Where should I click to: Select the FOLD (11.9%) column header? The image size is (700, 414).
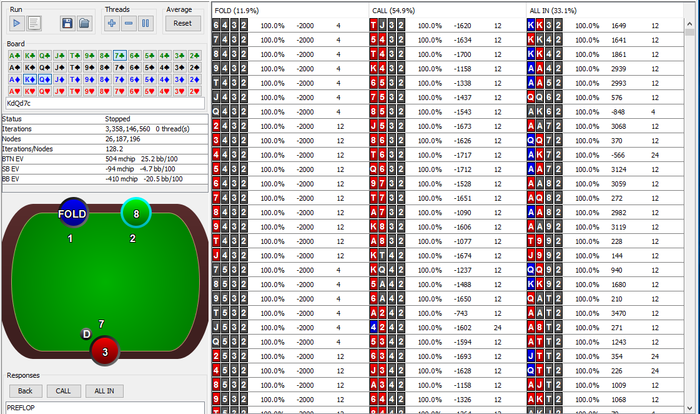290,10
